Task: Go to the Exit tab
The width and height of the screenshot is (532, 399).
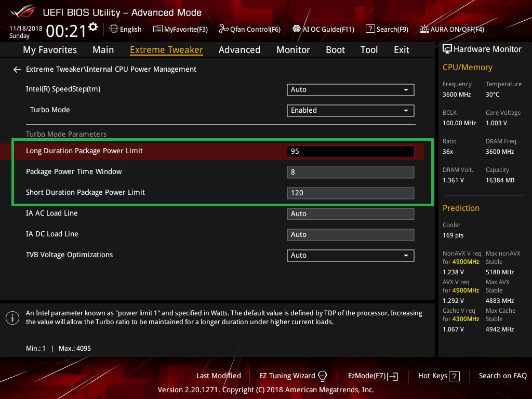Action: pos(402,50)
